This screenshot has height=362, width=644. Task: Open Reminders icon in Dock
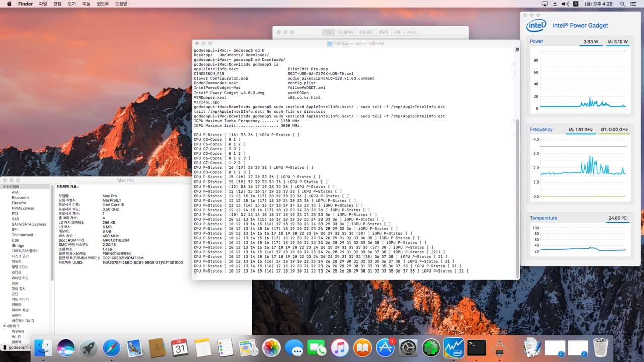coord(225,348)
